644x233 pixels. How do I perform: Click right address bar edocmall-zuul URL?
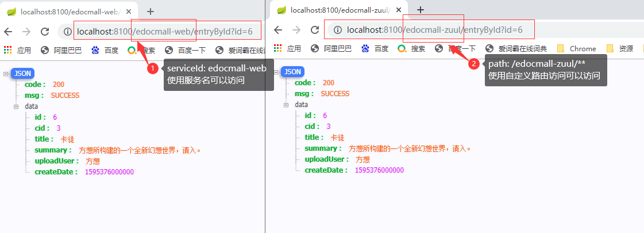pos(434,30)
